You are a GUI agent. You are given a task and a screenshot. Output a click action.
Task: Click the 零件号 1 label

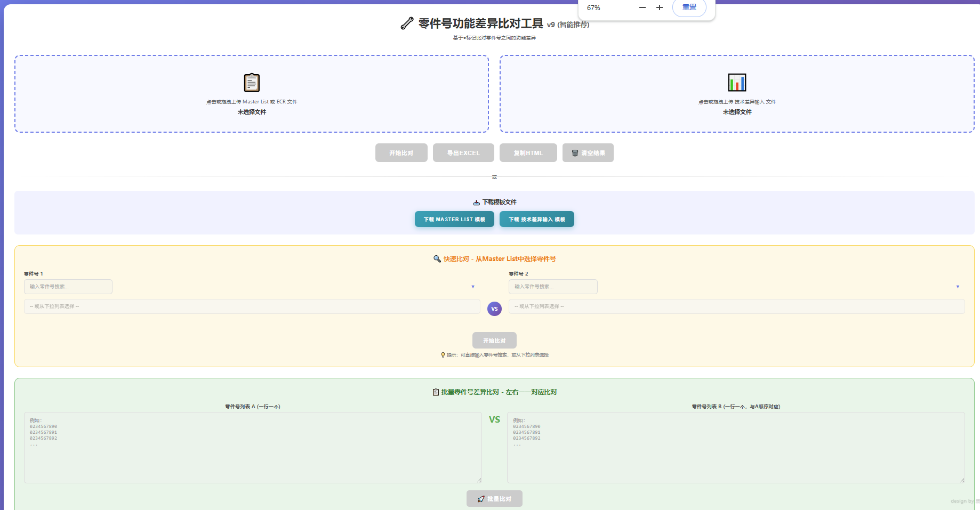tap(34, 274)
